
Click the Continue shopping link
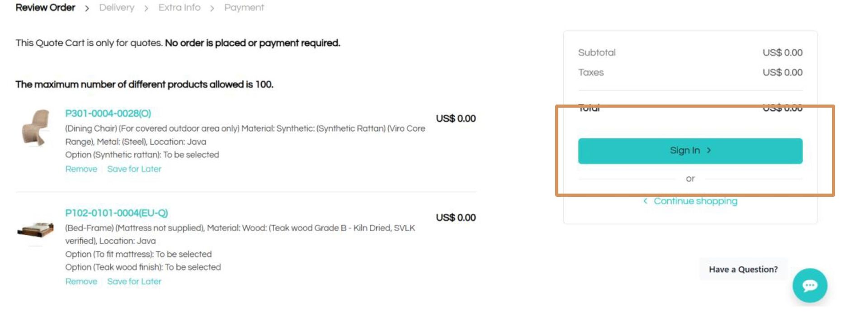695,201
